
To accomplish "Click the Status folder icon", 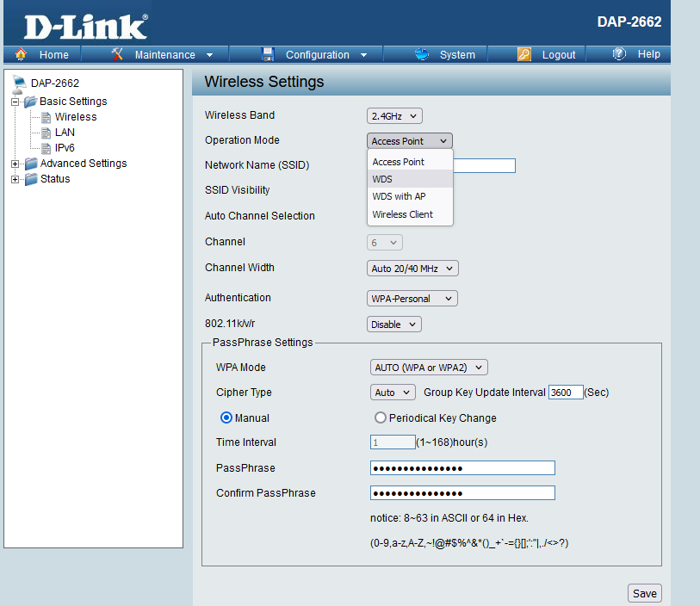I will 31,179.
